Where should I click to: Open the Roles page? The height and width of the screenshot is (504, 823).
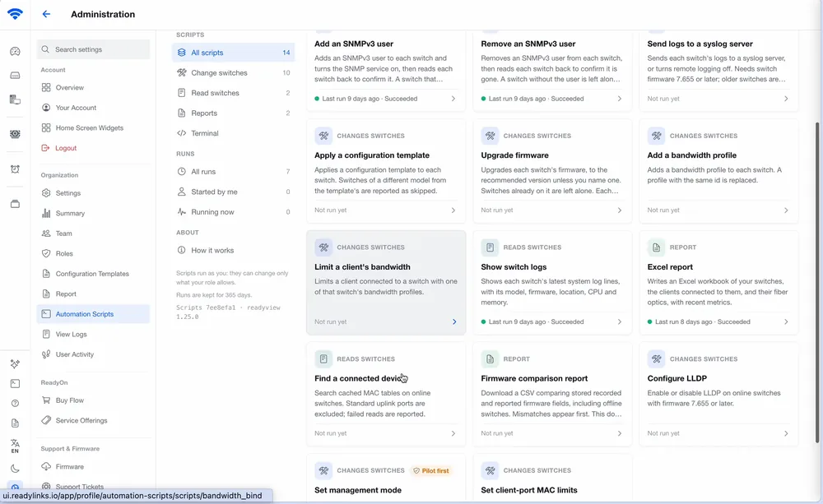click(94, 253)
